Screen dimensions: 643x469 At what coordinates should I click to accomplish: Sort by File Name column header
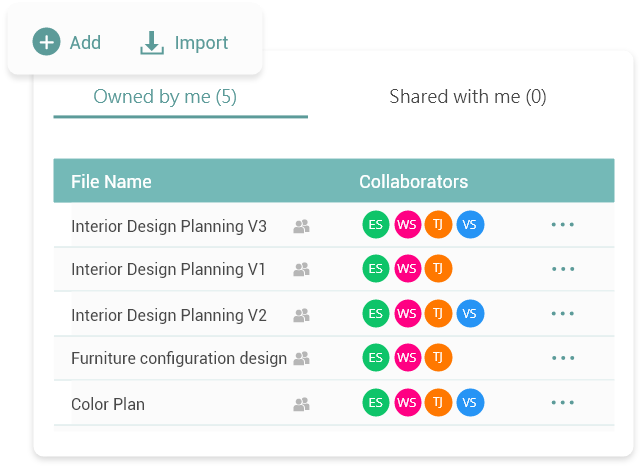pos(111,181)
